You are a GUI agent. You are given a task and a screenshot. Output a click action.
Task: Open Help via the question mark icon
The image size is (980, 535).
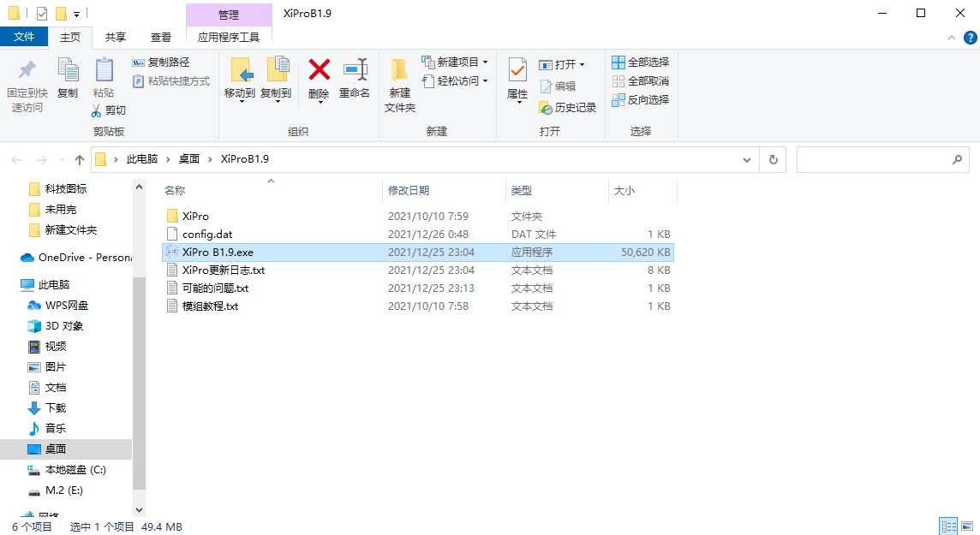pos(970,38)
